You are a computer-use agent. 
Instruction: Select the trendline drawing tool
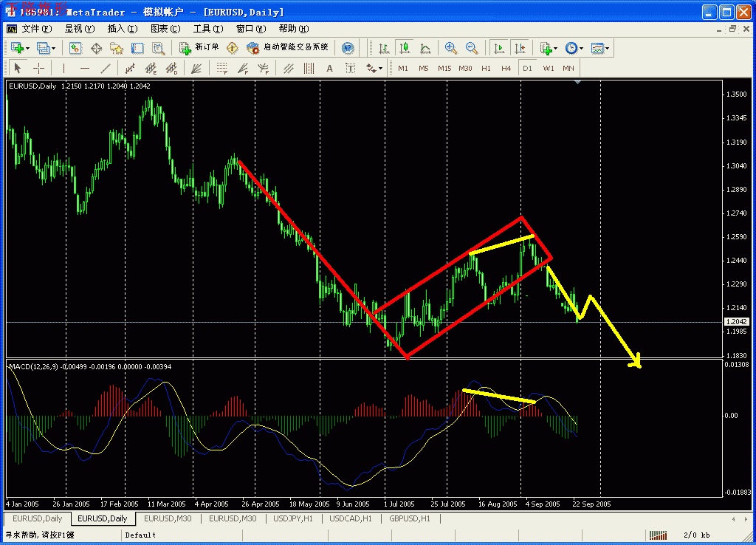pyautogui.click(x=106, y=69)
